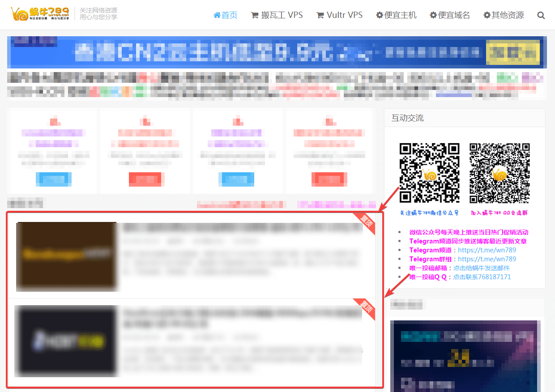Image resolution: width=555 pixels, height=392 pixels.
Task: Open the search magnifier icon
Action: click(541, 15)
